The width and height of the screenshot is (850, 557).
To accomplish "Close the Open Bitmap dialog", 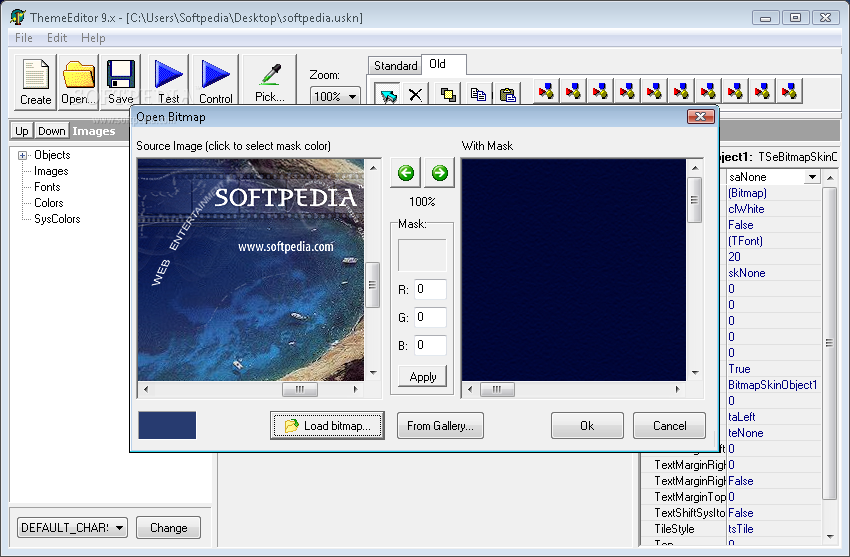I will (x=700, y=116).
